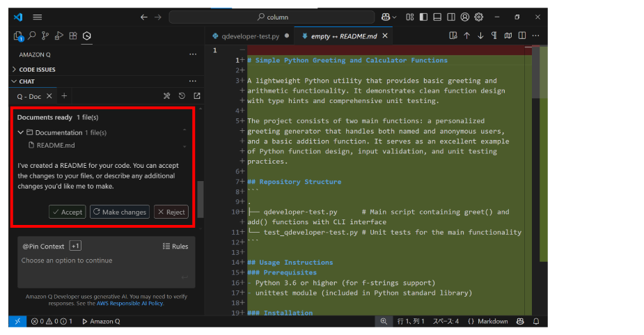Split the editor right
This screenshot has height=335, width=644.
(x=522, y=36)
